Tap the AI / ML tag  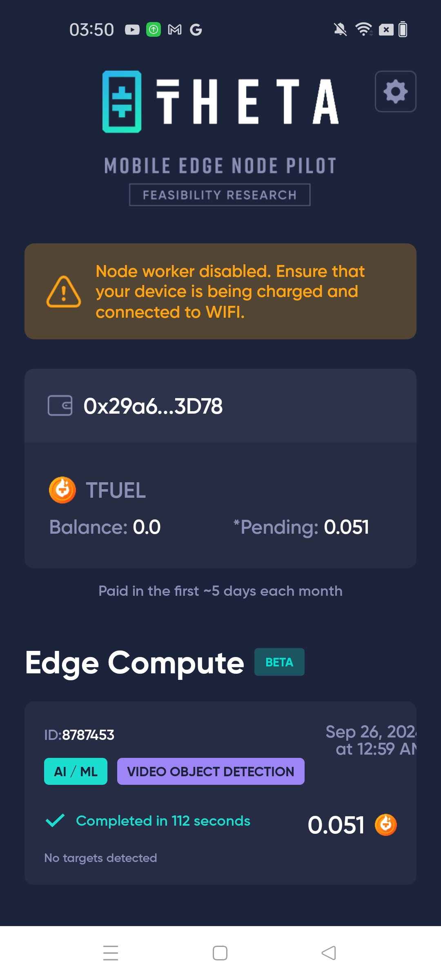coord(76,771)
